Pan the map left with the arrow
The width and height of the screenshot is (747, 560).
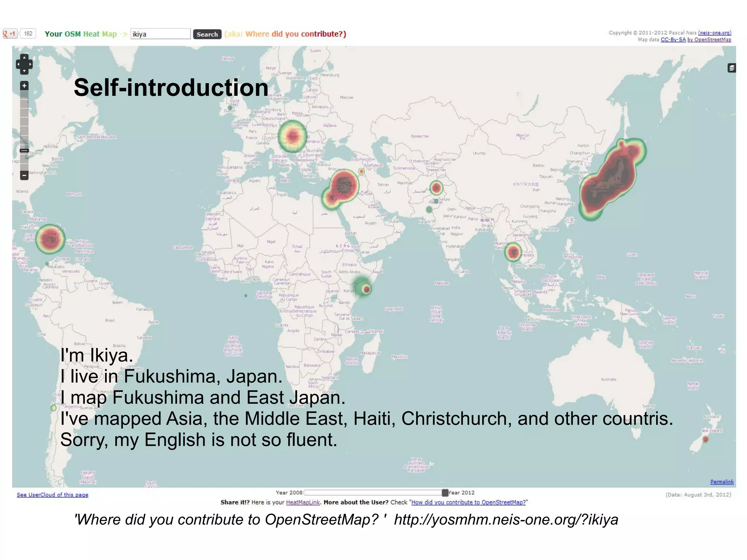pyautogui.click(x=19, y=65)
